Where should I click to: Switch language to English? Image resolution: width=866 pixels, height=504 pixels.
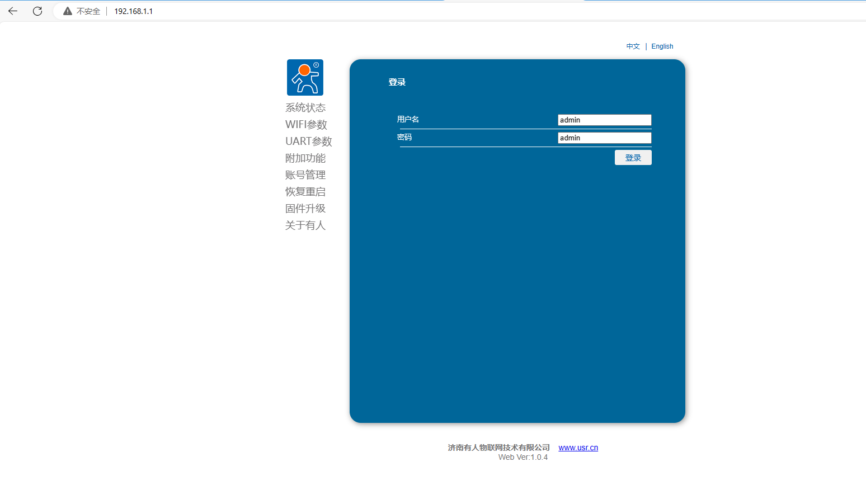coord(662,46)
